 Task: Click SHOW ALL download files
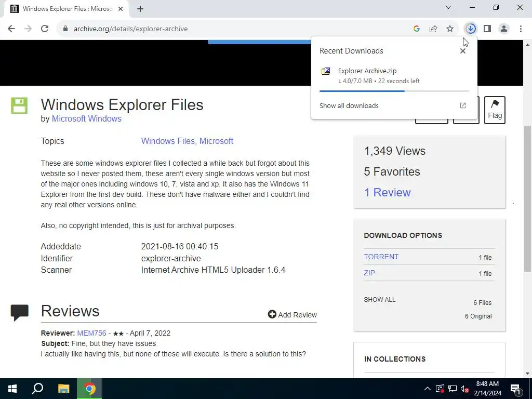coord(380,300)
